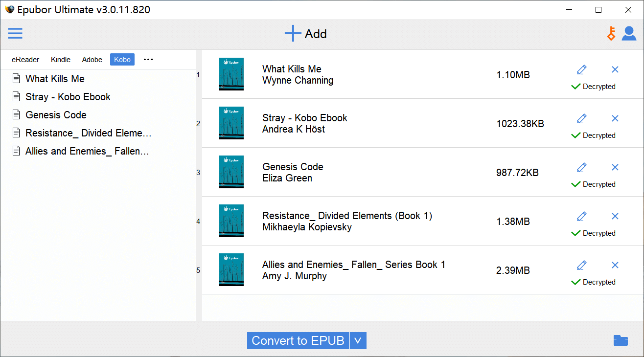Screen dimensions: 644x357
Task: Click cover thumbnail of Allies and Enemies_
Action: click(231, 270)
